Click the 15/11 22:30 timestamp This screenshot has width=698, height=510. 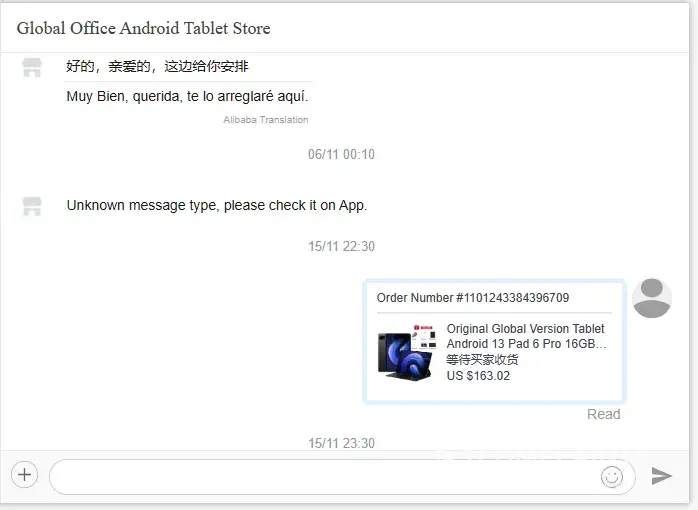[x=341, y=246]
